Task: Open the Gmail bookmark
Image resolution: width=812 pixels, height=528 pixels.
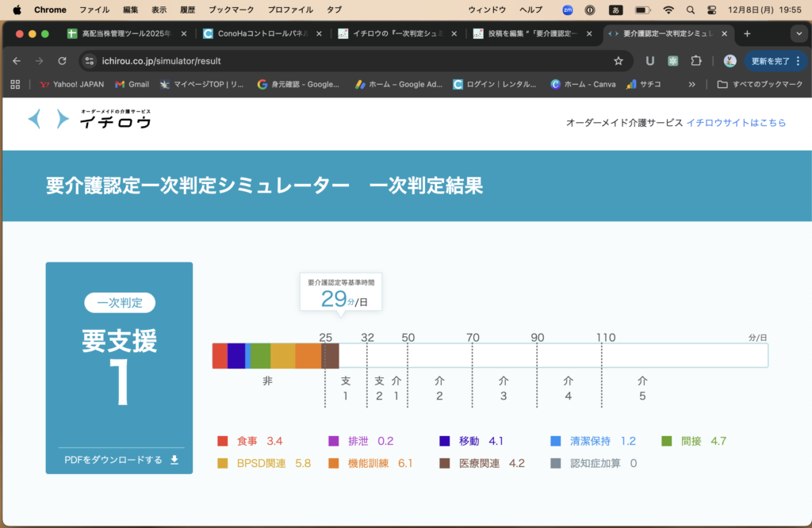Action: click(132, 84)
